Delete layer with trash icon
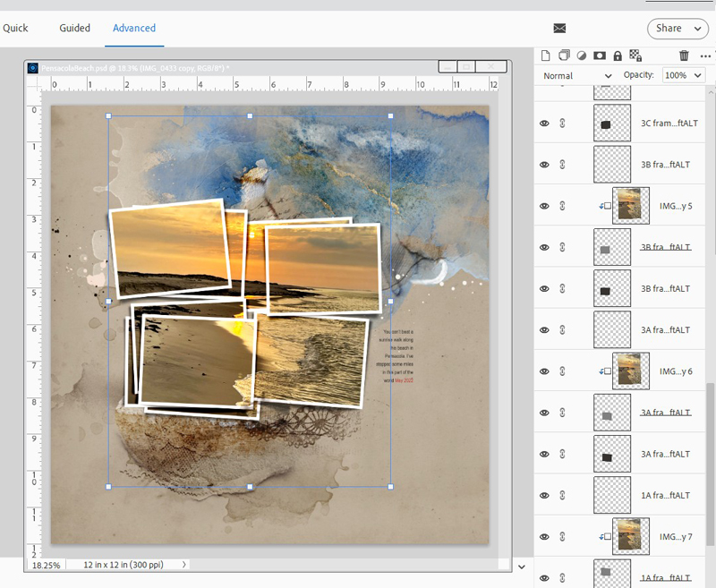The image size is (716, 588). point(684,55)
